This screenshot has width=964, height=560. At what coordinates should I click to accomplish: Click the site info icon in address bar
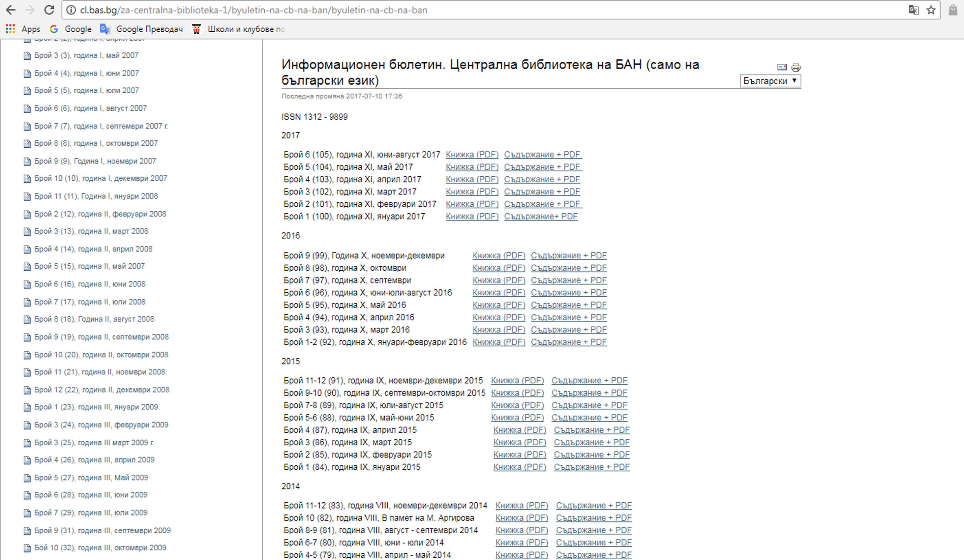click(x=71, y=10)
